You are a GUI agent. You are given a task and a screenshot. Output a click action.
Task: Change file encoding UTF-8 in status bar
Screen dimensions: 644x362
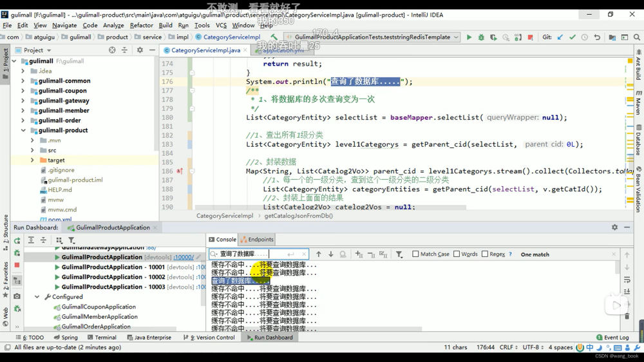coord(533,347)
